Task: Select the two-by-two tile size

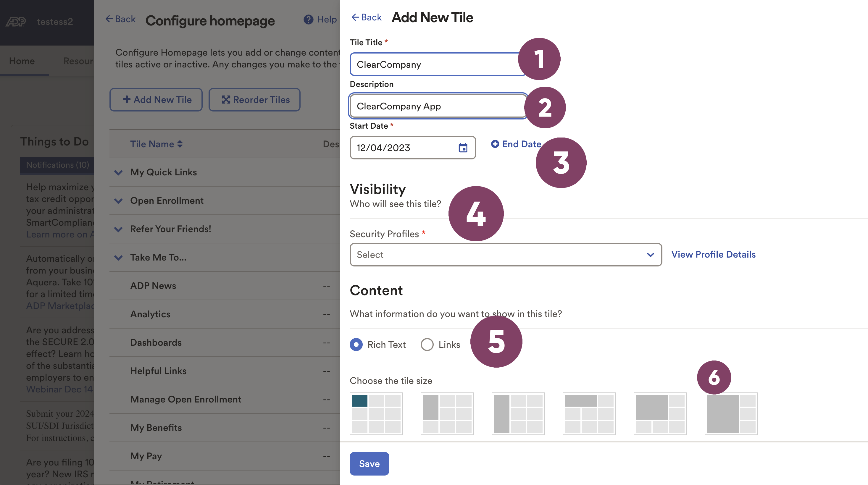Action: [660, 413]
